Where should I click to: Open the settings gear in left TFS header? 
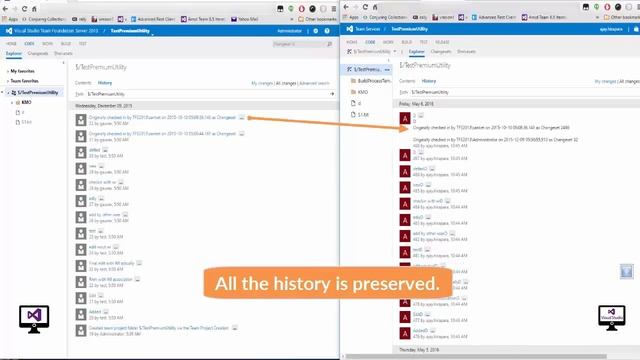coord(316,31)
